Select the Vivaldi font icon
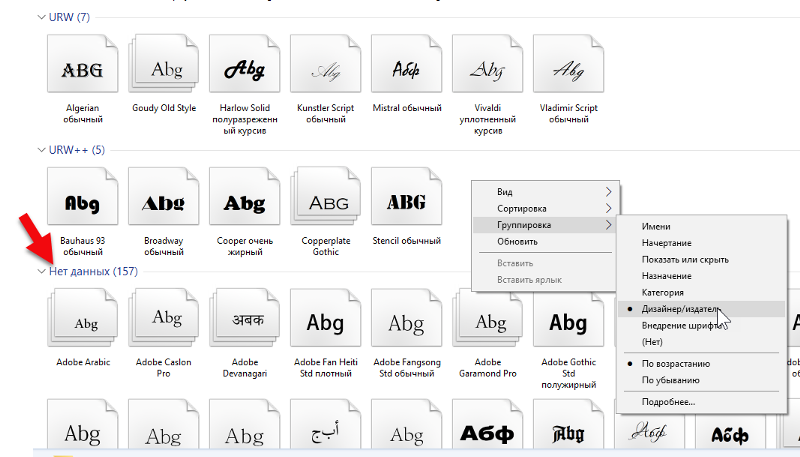The width and height of the screenshot is (800, 457). point(488,64)
